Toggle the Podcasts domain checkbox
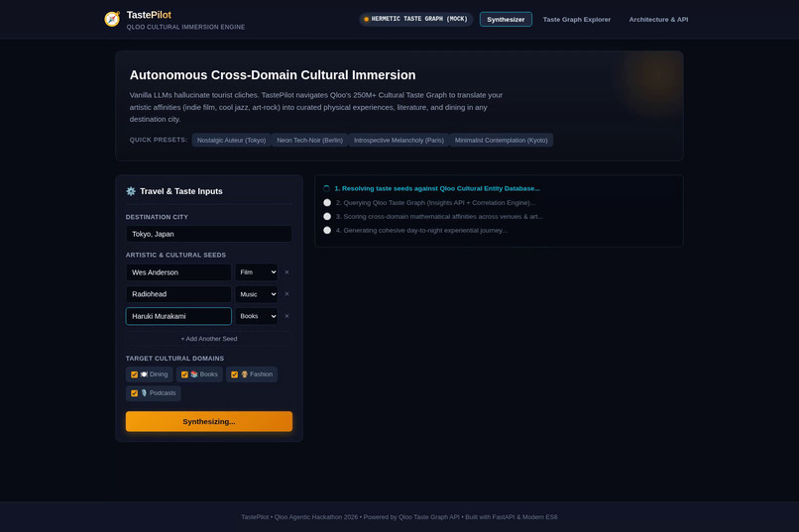Image resolution: width=799 pixels, height=532 pixels. click(135, 393)
